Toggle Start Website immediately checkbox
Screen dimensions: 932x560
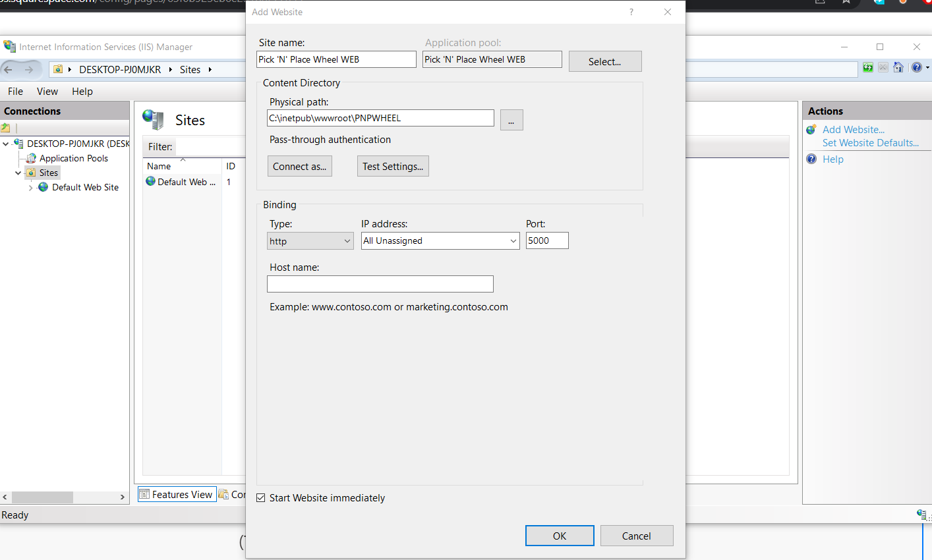point(261,498)
